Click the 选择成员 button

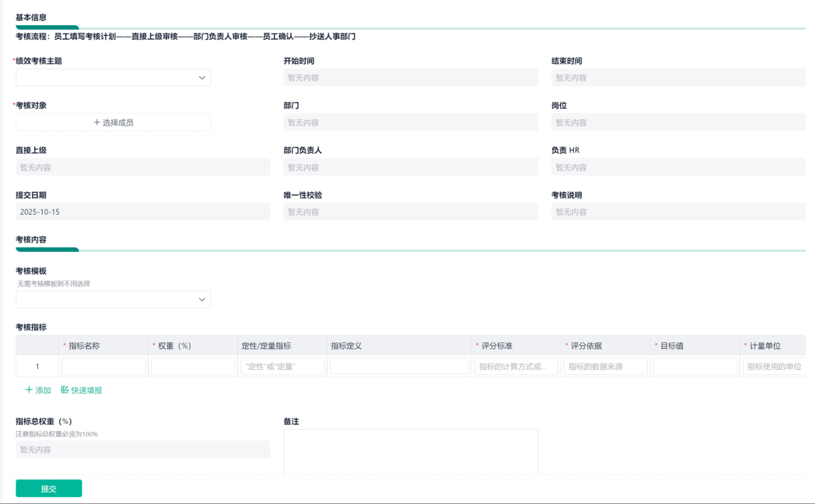[x=113, y=122]
